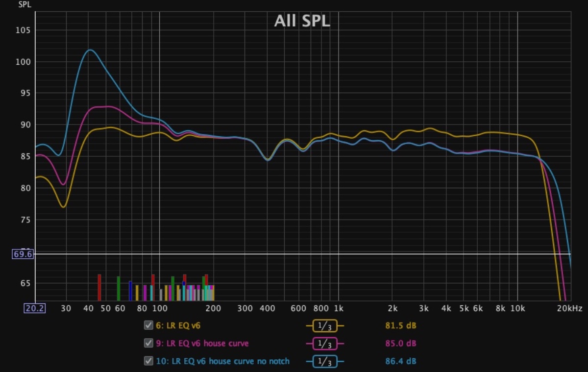Click the 69.6 SPL cursor value box
The image size is (588, 372).
click(x=23, y=254)
